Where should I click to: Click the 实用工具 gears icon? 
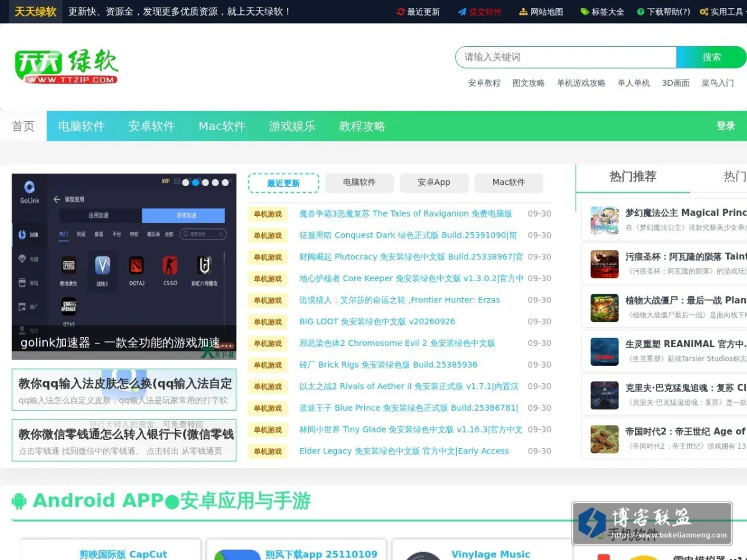point(704,12)
